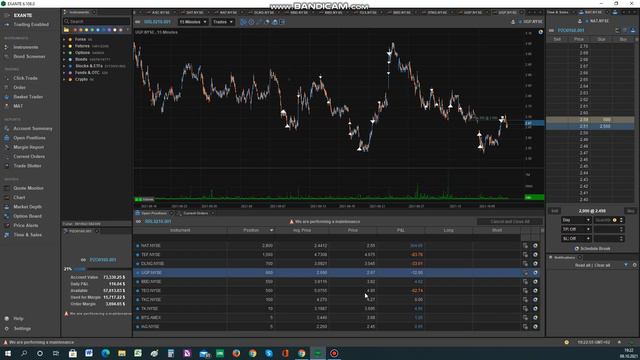Open Windows taskbar search
The width and height of the screenshot is (640, 360).
(x=24, y=353)
